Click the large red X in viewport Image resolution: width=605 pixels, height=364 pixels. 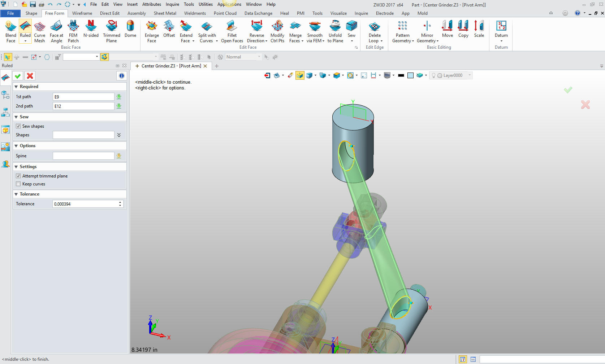point(585,105)
